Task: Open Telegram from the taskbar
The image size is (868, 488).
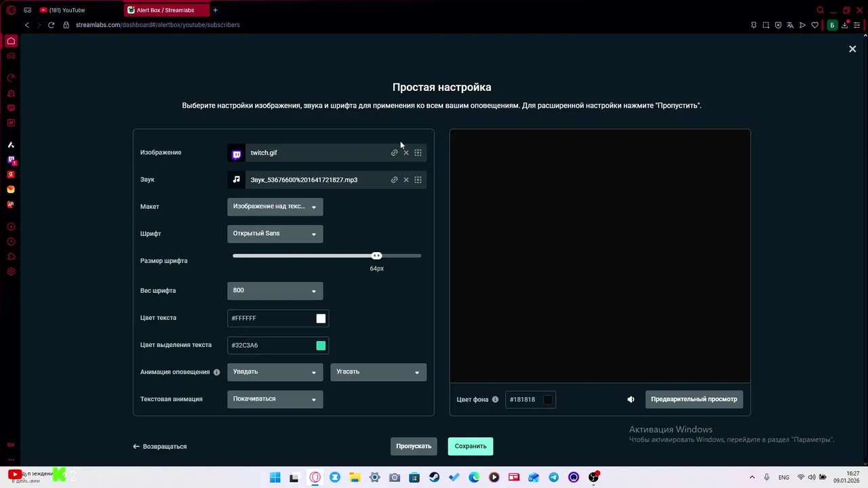Action: click(554, 477)
